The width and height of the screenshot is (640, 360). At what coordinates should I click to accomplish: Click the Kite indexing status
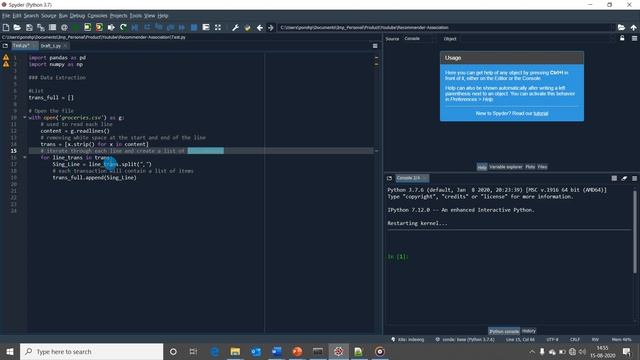(407, 339)
